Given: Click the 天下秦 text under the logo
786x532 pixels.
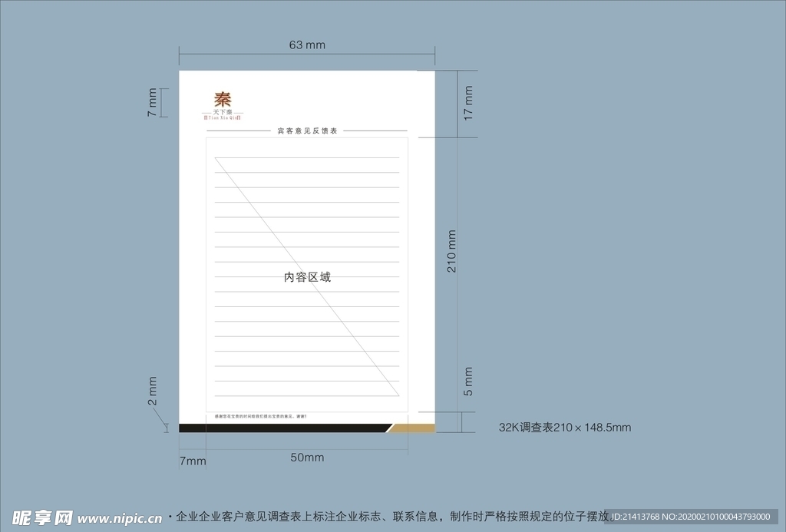Looking at the screenshot, I should click(x=223, y=112).
